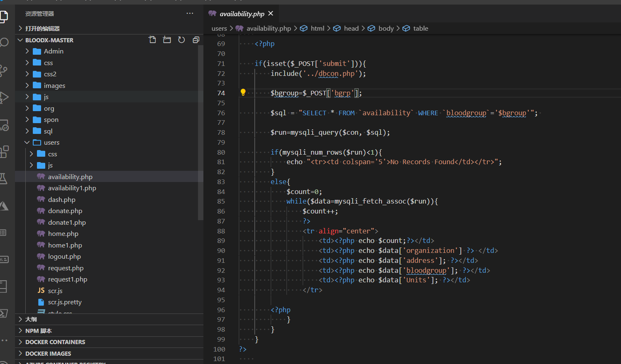Expand the images folder
Image resolution: width=621 pixels, height=364 pixels.
tap(54, 86)
